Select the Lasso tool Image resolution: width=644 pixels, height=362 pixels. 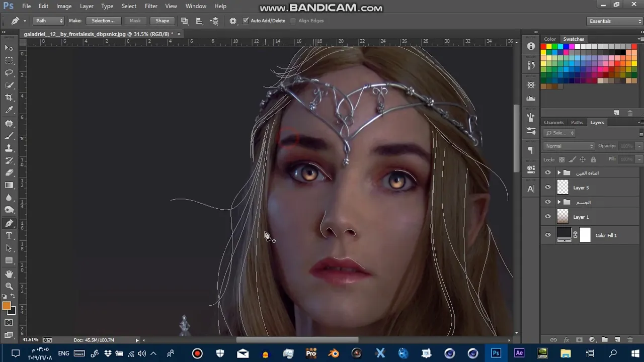[x=9, y=73]
